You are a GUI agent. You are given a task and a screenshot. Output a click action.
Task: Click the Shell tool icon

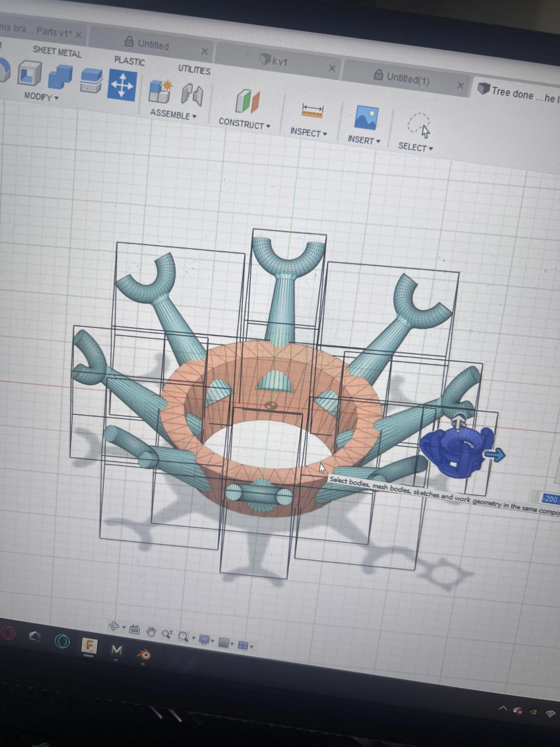click(30, 73)
